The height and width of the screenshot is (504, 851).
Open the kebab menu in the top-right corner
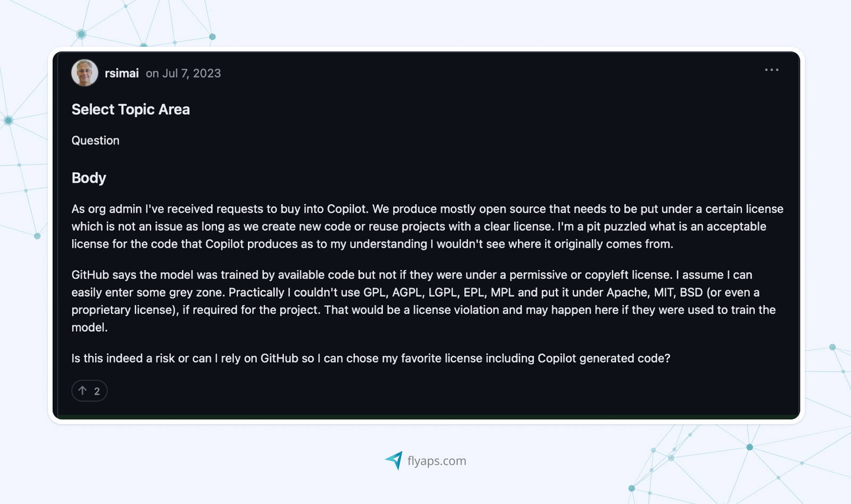coord(771,70)
